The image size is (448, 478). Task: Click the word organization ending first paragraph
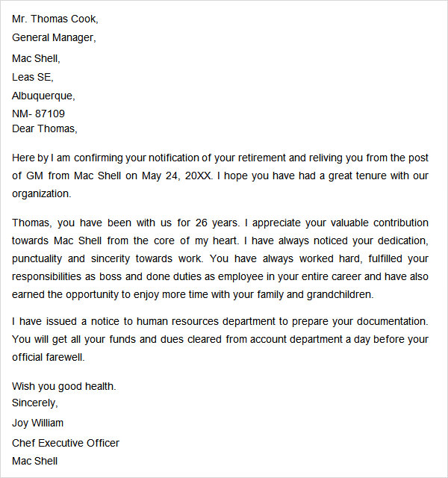coord(42,194)
